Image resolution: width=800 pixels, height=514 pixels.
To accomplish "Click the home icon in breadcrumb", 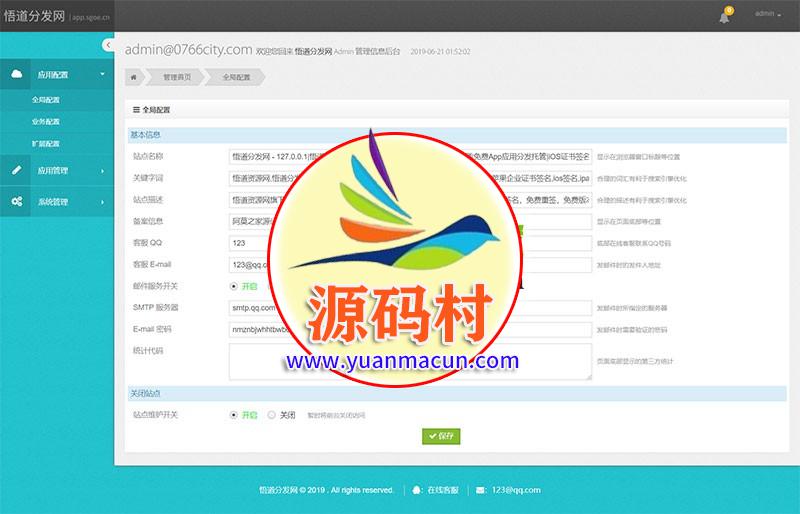I will tap(134, 77).
